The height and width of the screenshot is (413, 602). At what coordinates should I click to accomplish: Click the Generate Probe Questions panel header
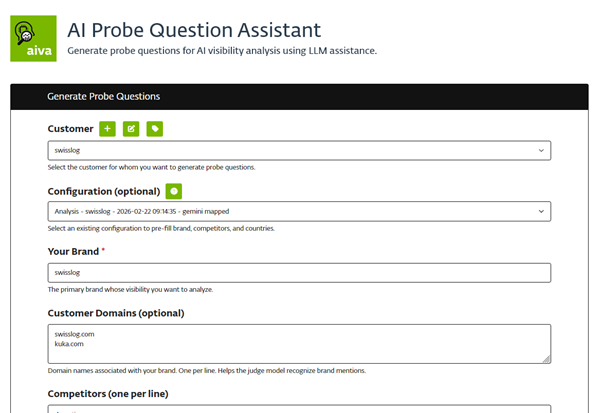[103, 96]
